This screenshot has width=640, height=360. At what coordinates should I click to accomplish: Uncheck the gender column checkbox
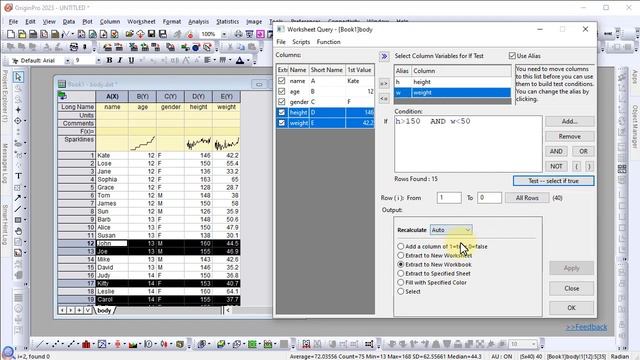coord(282,102)
